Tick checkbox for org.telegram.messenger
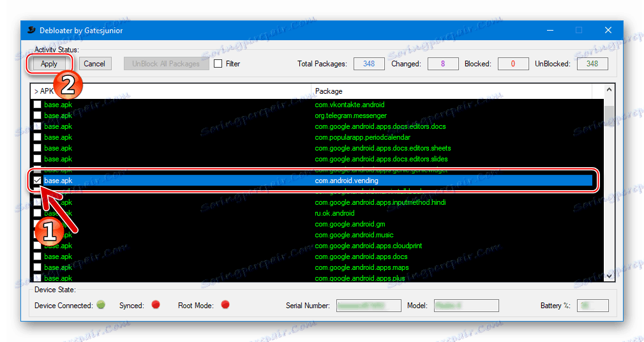Image resolution: width=644 pixels, height=342 pixels. 38,115
